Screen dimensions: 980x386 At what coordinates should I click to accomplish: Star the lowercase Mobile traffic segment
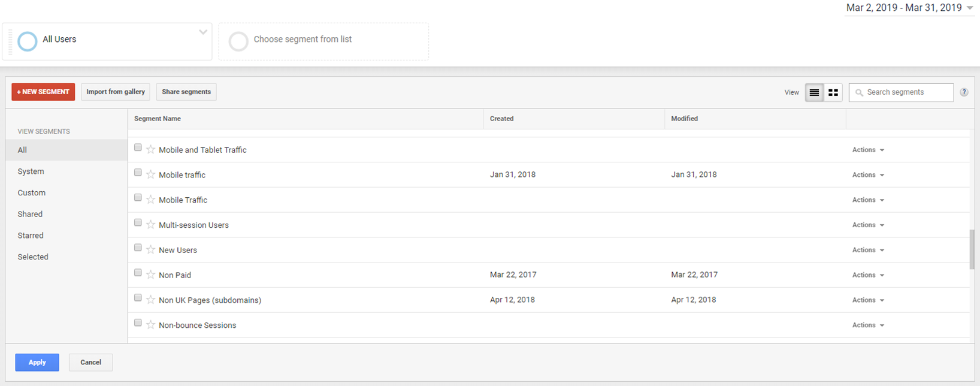pos(151,174)
